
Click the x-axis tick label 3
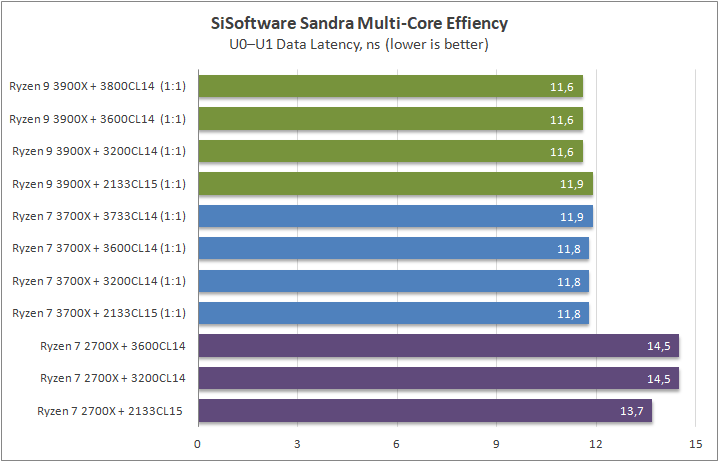click(x=298, y=444)
